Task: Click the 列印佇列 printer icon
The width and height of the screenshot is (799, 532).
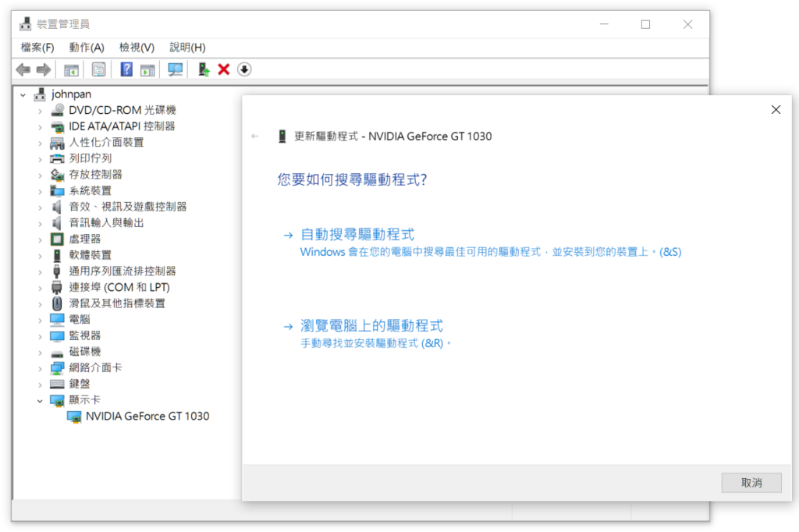Action: point(57,158)
